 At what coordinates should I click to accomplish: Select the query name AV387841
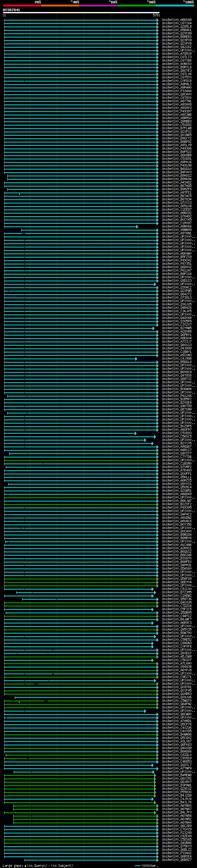(11, 10)
